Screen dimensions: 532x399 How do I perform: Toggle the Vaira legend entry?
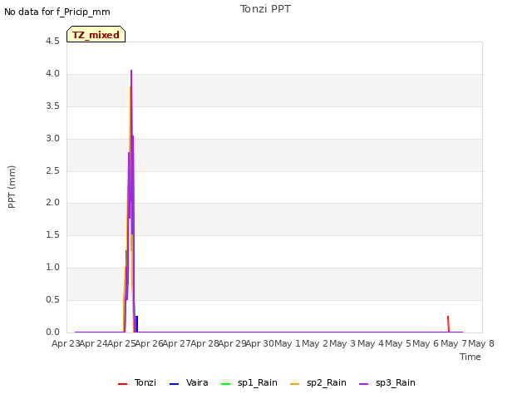point(189,382)
